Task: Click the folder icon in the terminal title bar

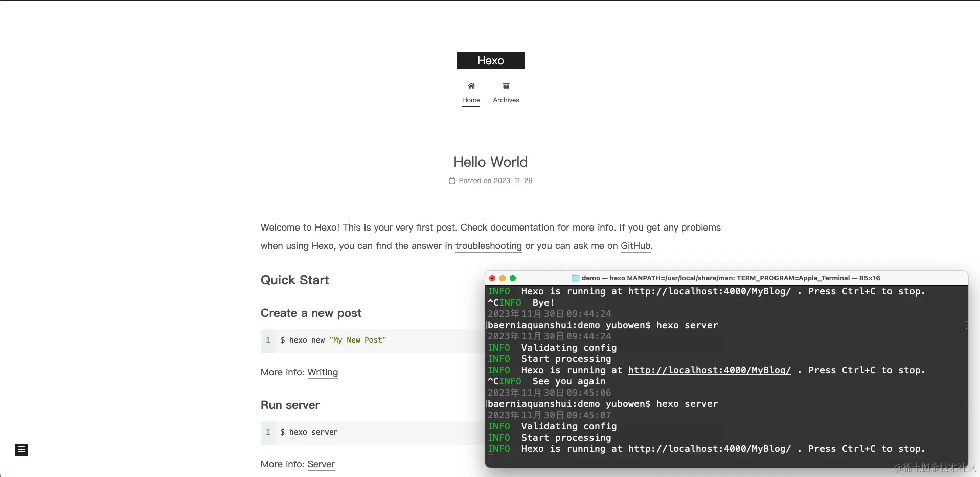Action: click(x=575, y=278)
